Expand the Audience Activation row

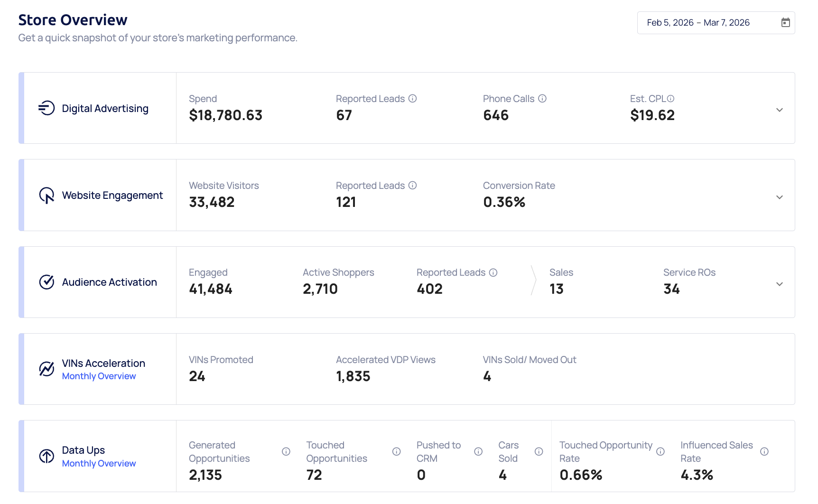779,284
